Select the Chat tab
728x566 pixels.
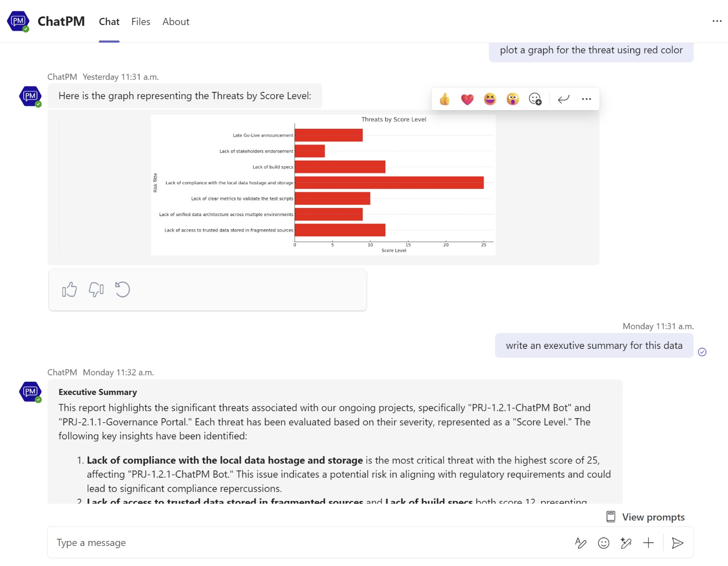tap(109, 22)
